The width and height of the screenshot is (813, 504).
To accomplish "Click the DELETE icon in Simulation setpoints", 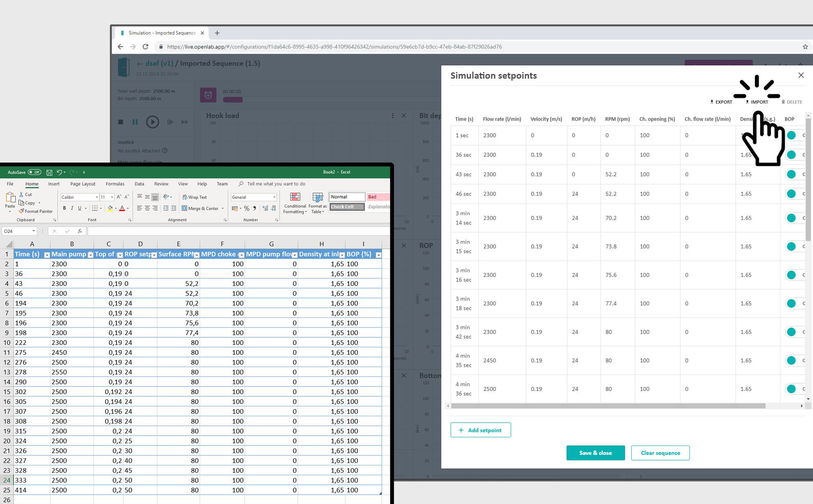I will pos(791,102).
